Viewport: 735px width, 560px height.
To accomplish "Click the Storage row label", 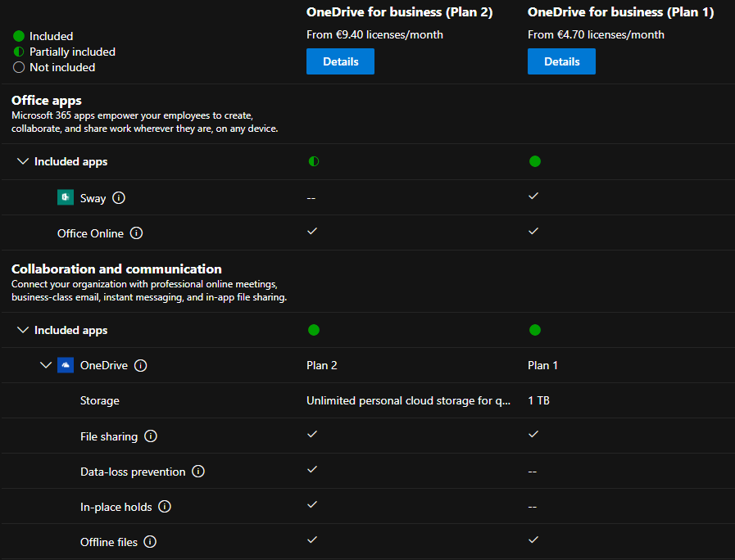I will coord(99,401).
